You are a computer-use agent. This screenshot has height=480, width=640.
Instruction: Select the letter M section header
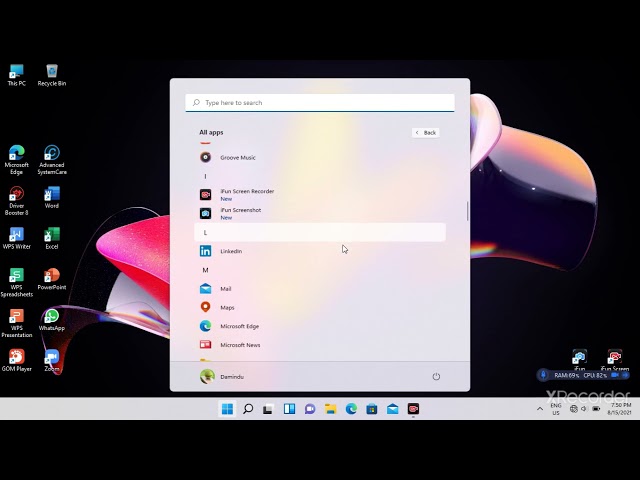coord(320,270)
